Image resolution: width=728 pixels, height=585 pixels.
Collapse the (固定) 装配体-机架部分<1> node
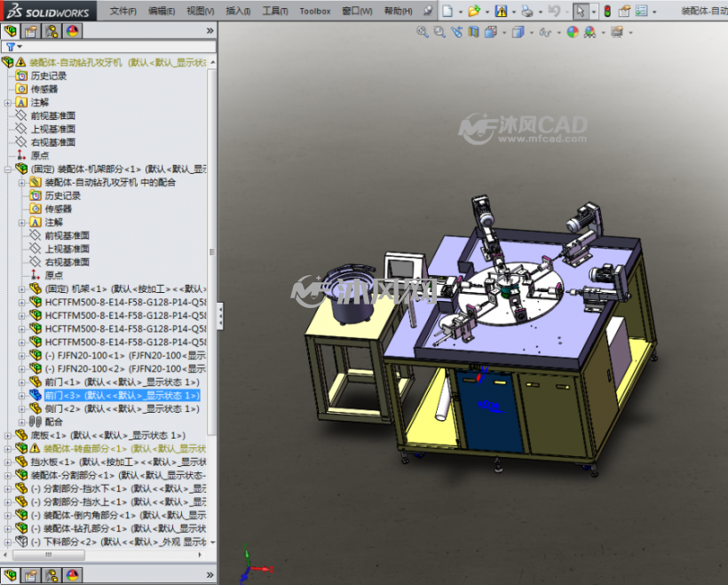[8, 170]
